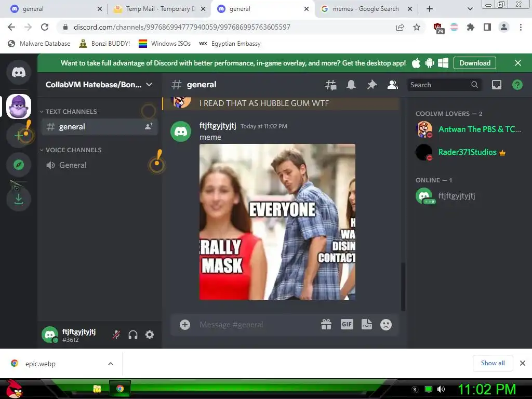This screenshot has width=532, height=399.
Task: Reload the Discord page
Action: click(x=45, y=27)
